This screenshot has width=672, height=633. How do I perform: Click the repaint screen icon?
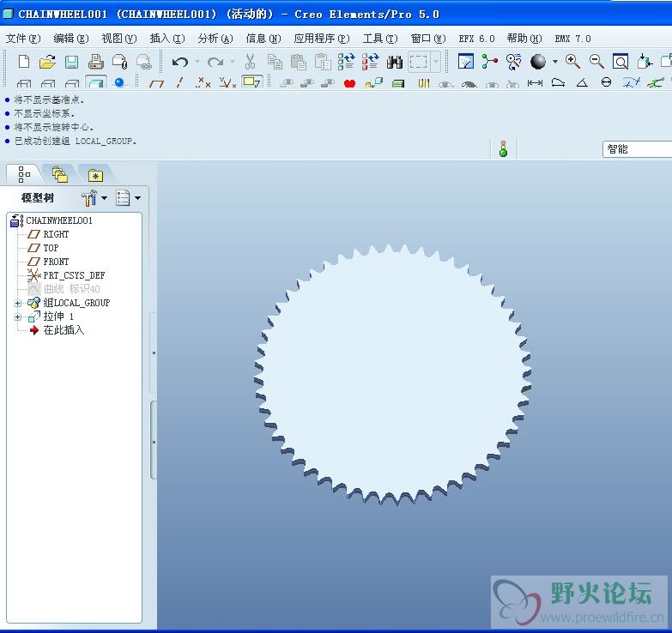[x=465, y=62]
